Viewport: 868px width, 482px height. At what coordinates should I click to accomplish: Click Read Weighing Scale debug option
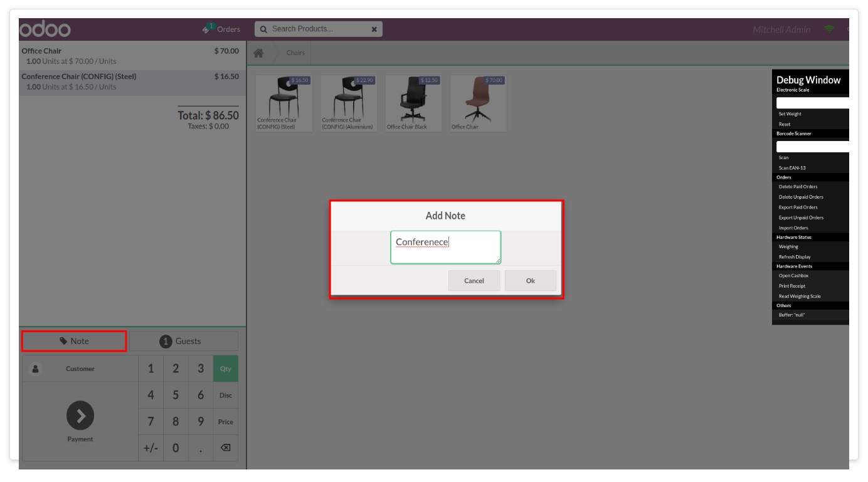coord(800,296)
